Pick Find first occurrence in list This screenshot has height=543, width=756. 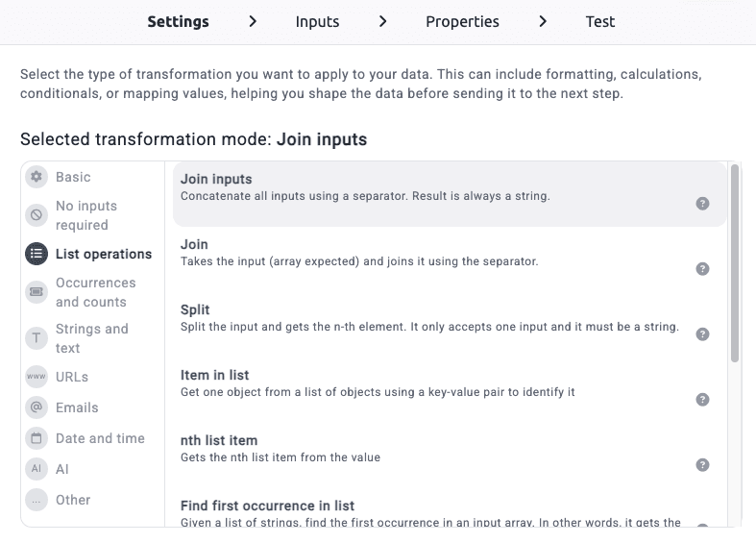coord(432,512)
